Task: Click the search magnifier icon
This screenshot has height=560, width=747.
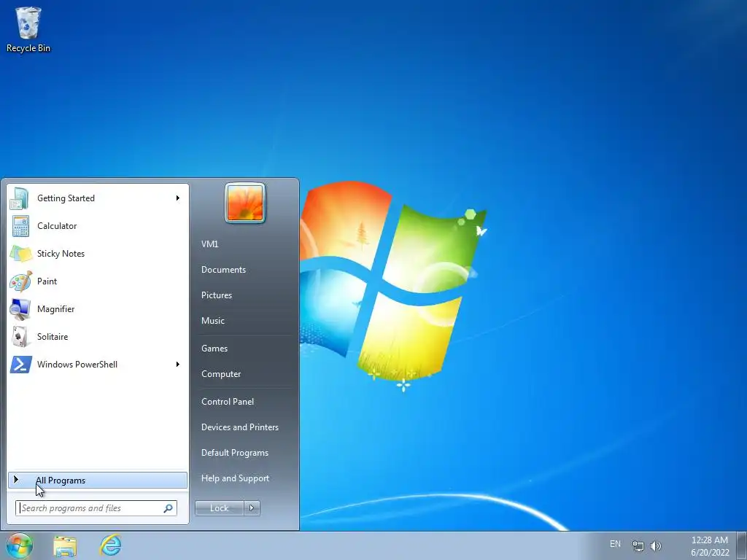Action: pos(169,508)
